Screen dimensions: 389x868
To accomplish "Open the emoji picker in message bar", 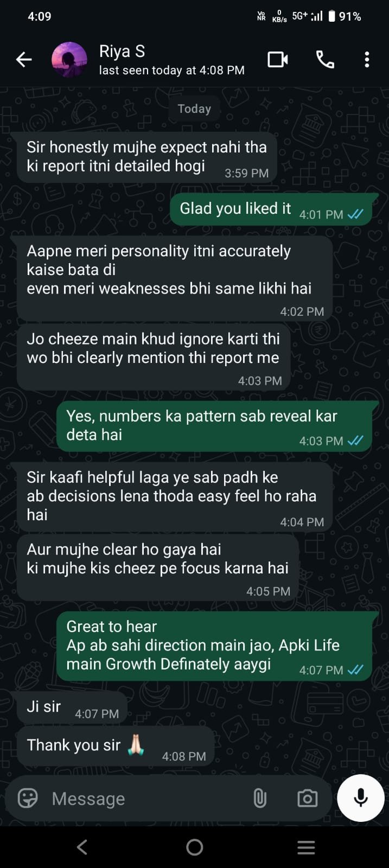I will coord(28,798).
